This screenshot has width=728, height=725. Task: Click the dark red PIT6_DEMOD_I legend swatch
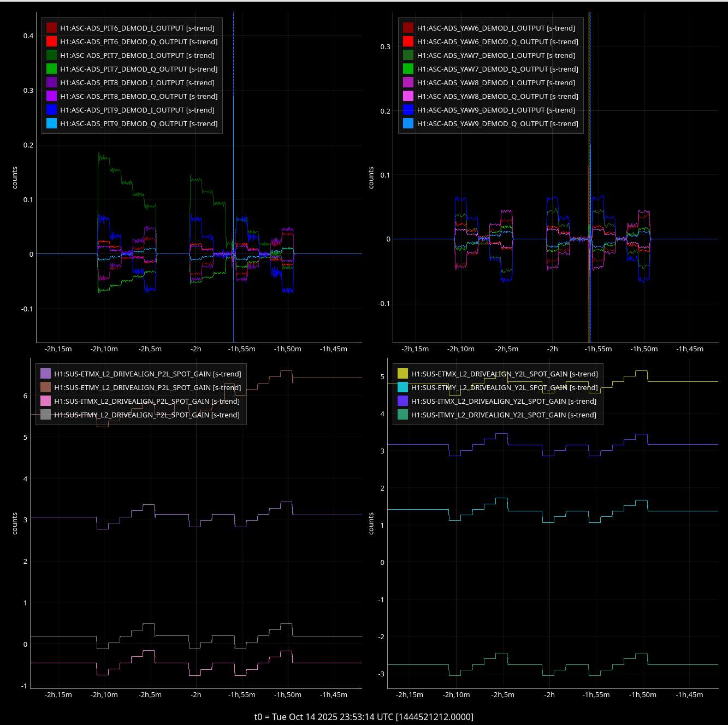point(51,28)
